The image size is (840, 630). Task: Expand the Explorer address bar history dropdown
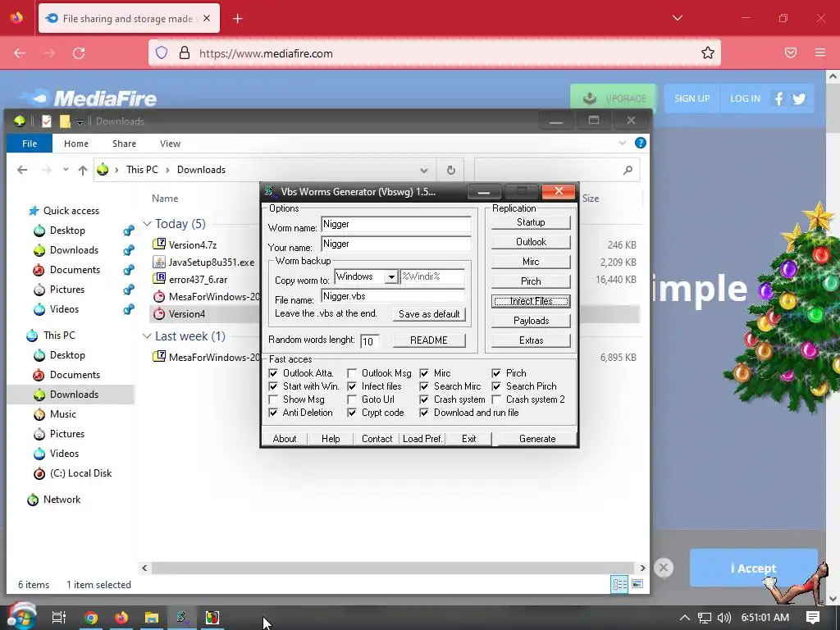click(424, 171)
